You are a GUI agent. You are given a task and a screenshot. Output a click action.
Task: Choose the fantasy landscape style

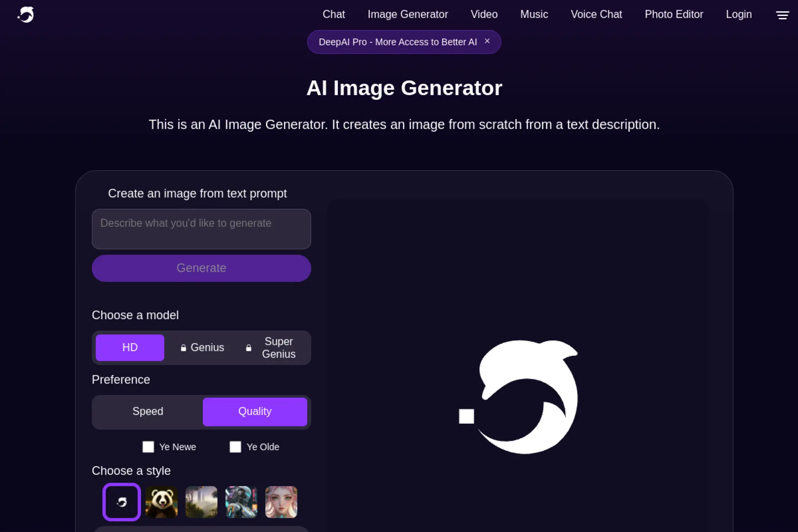click(201, 502)
